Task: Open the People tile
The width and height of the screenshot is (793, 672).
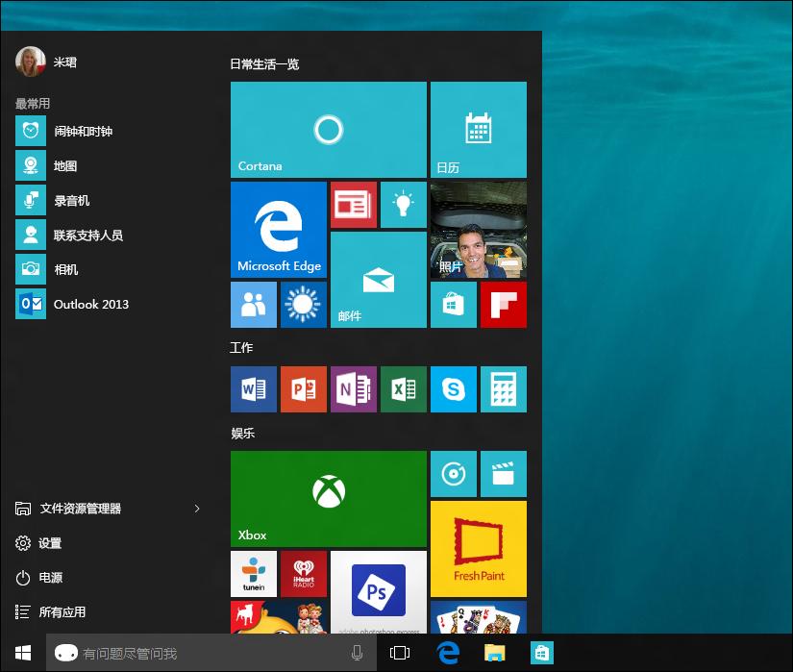Action: (254, 305)
